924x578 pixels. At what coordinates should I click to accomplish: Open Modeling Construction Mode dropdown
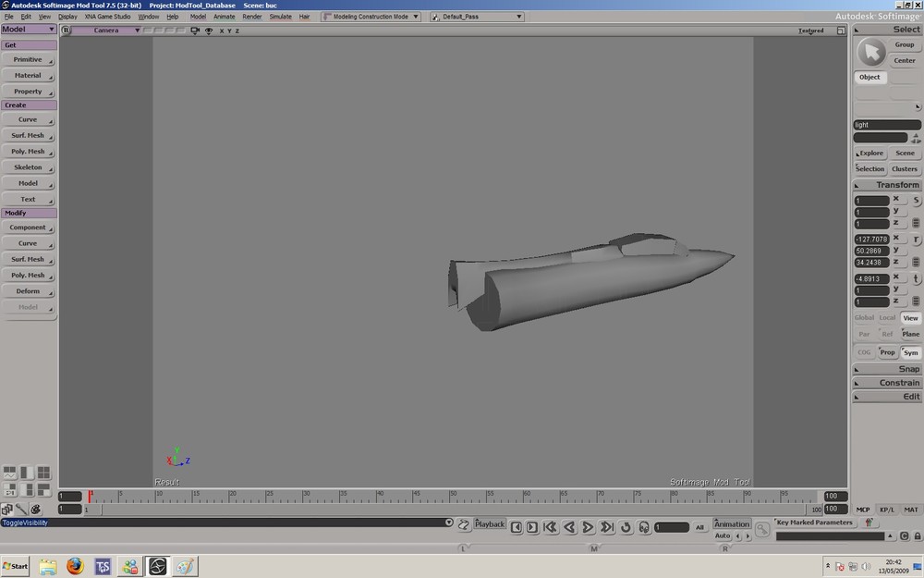point(371,17)
